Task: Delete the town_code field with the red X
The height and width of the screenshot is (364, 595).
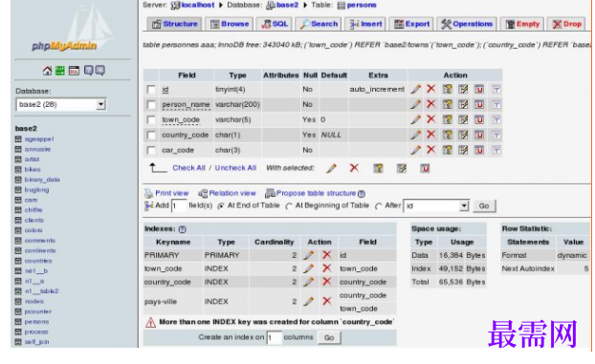Action: [430, 119]
